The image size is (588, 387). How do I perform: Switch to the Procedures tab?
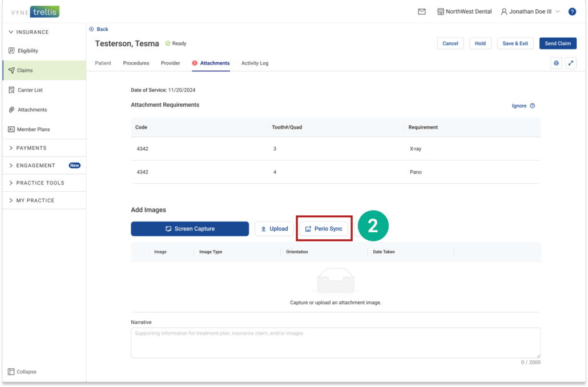click(136, 63)
